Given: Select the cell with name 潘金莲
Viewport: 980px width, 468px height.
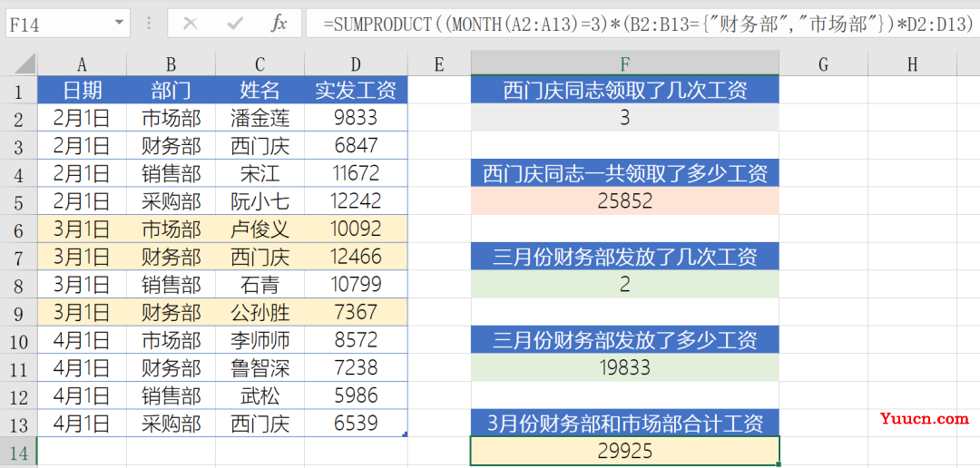Looking at the screenshot, I should (x=260, y=118).
